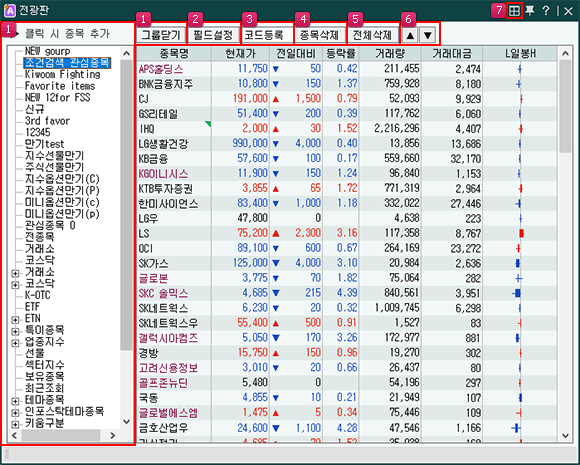Sort by 거래량 column header
Viewport: 580px width, 465px height.
pyautogui.click(x=390, y=54)
